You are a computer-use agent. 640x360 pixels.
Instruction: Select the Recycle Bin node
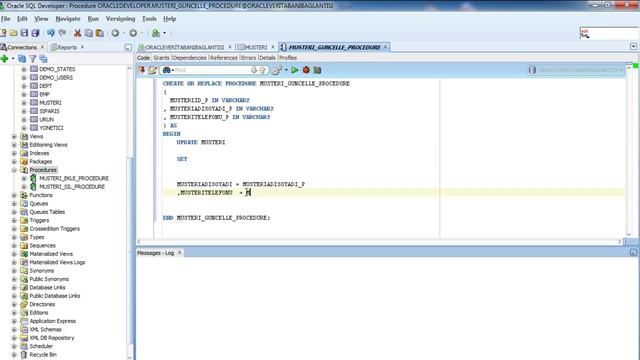(43, 355)
